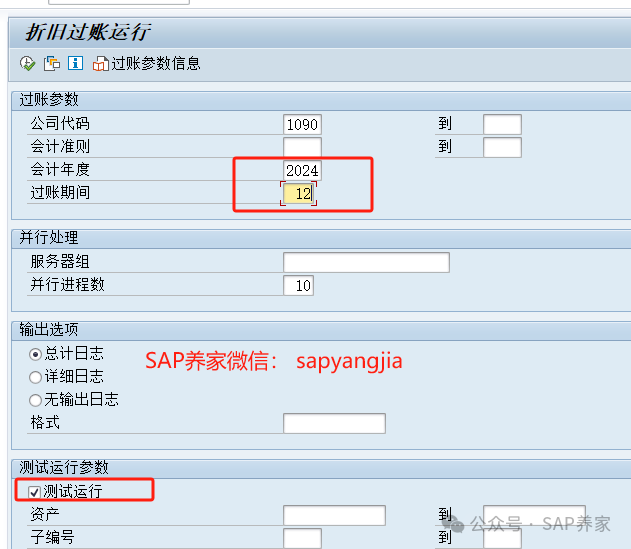The image size is (631, 549).
Task: Click the 服务器组 input field
Action: pos(366,262)
